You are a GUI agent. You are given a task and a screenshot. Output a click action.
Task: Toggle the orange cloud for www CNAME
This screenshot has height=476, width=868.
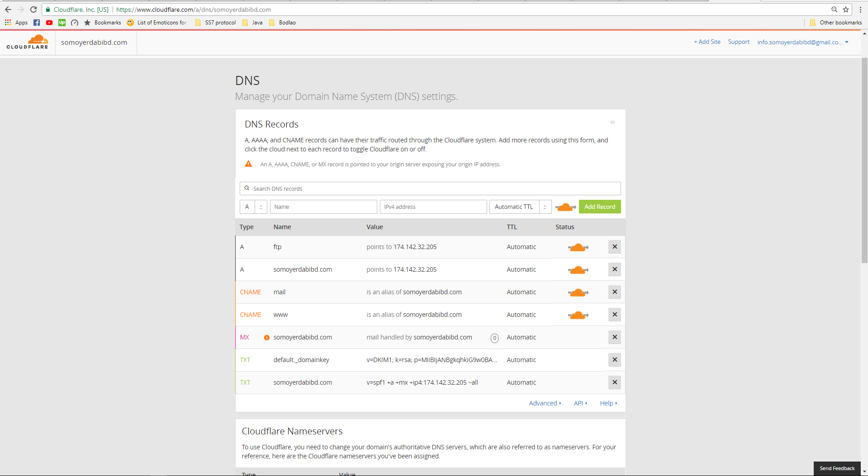click(x=578, y=315)
